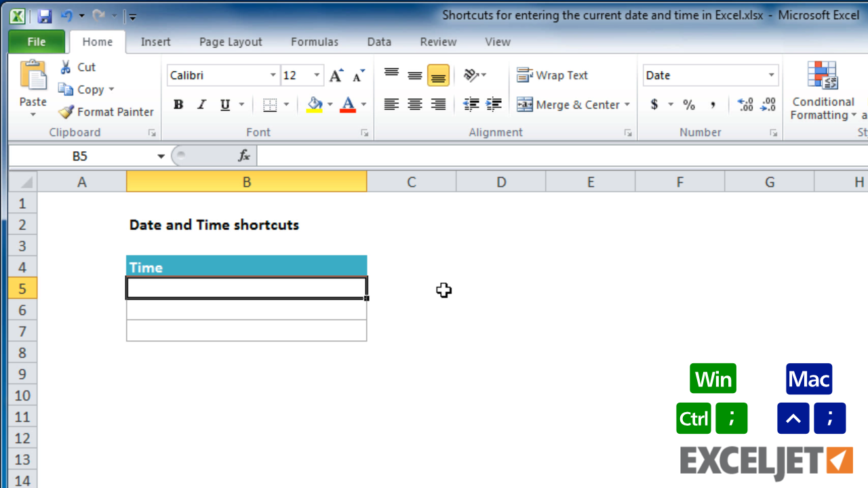The width and height of the screenshot is (868, 488).
Task: Switch to the Review tab
Action: tap(438, 42)
